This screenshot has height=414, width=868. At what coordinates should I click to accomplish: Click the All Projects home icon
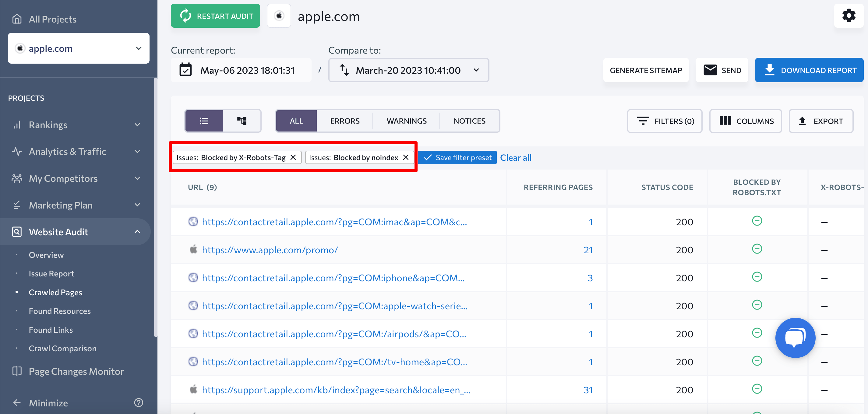[17, 19]
